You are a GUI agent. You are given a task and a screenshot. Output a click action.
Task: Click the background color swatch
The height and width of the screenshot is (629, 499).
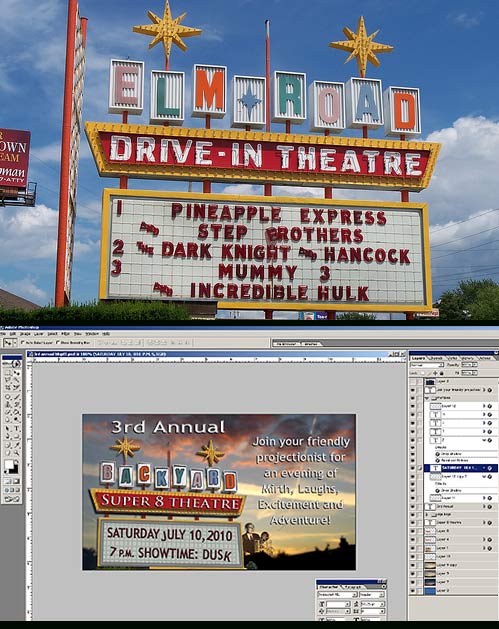14,470
